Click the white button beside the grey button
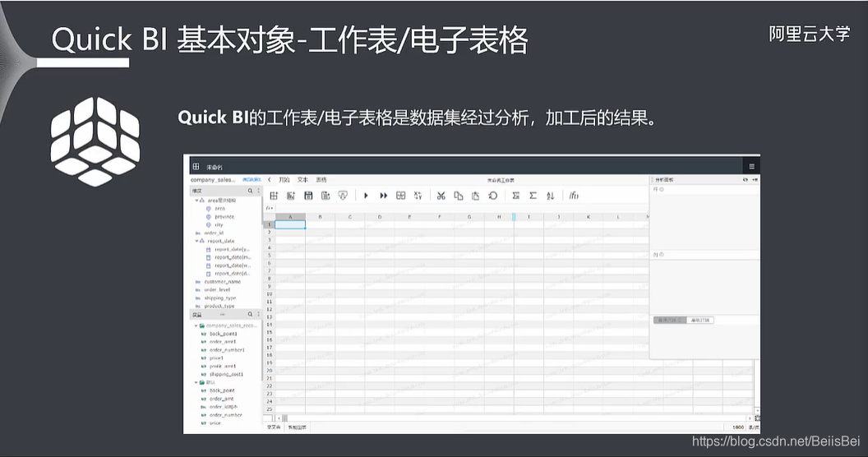 click(700, 321)
